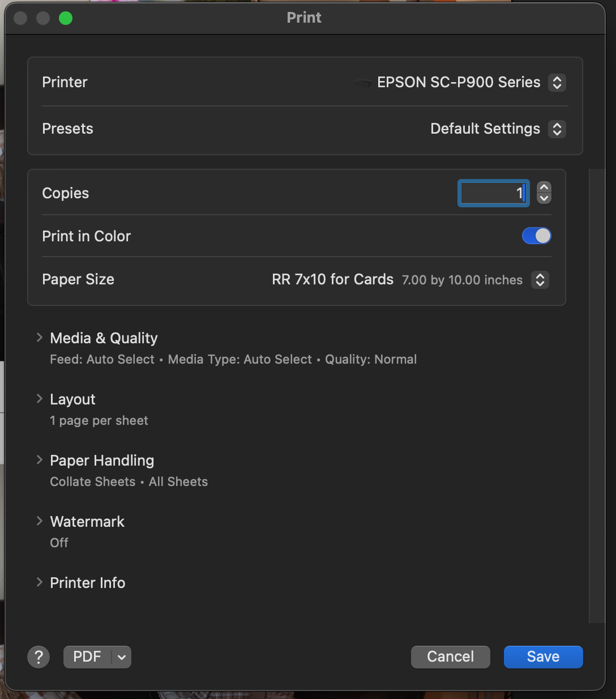616x699 pixels.
Task: Click the green zoom button in the title bar
Action: 66,18
